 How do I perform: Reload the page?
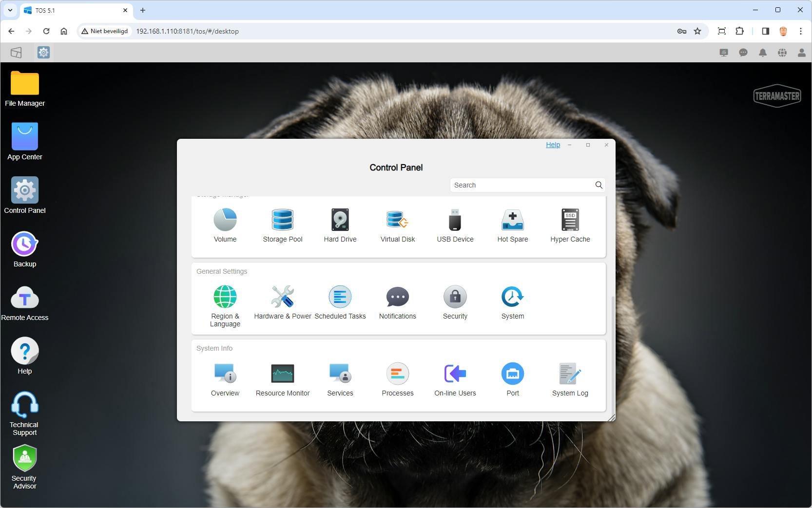click(46, 31)
